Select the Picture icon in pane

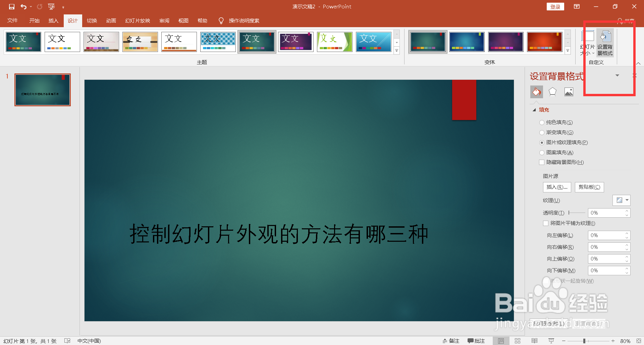tap(569, 92)
